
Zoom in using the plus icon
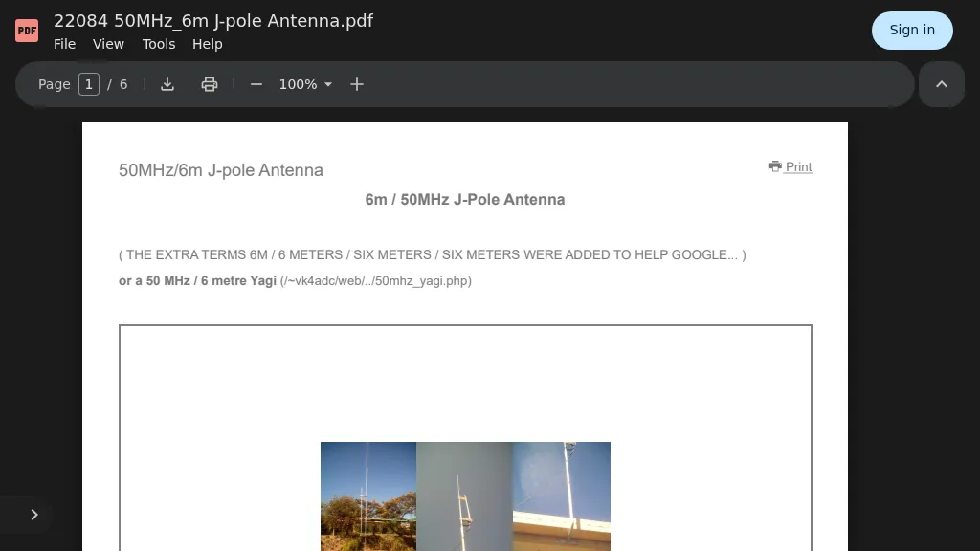(x=357, y=84)
